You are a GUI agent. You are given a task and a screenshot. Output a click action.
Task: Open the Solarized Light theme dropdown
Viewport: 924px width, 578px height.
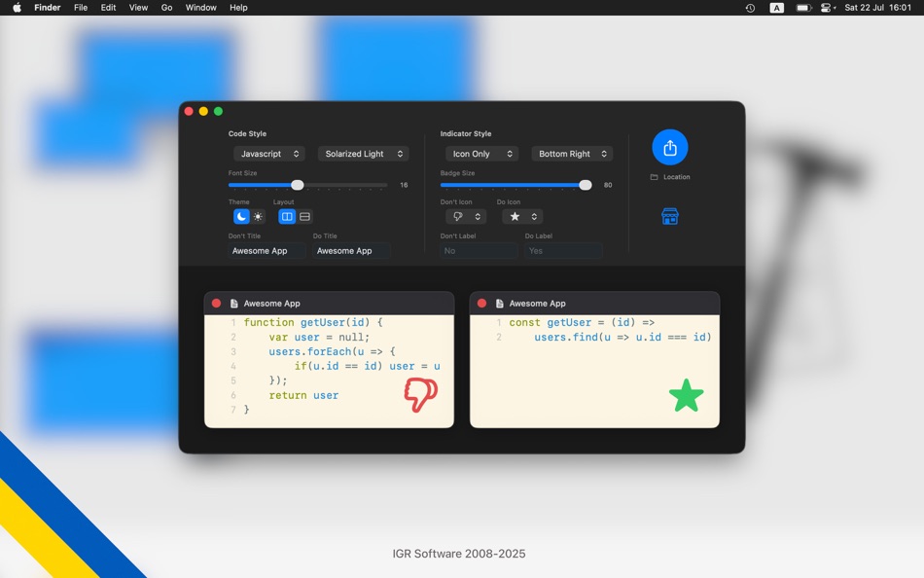[363, 153]
